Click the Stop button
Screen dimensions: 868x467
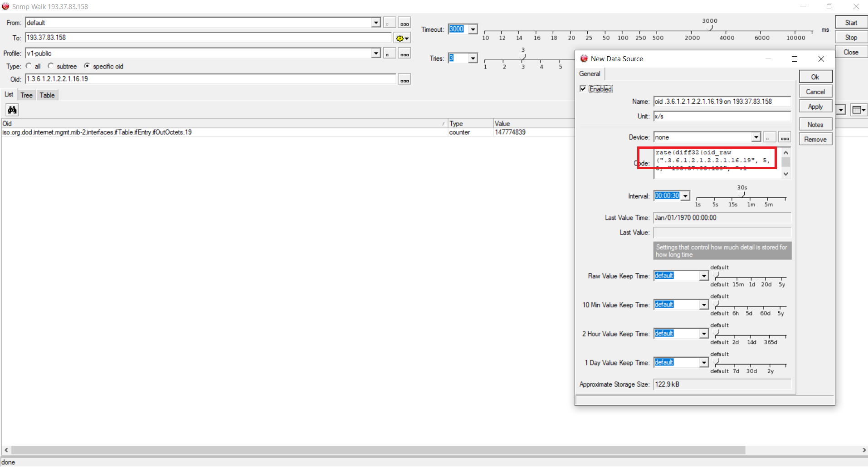(851, 38)
